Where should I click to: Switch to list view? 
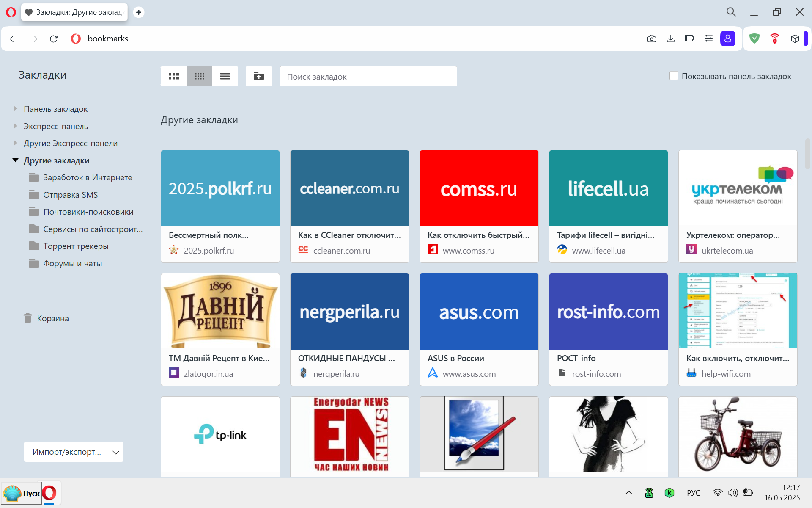(x=225, y=76)
